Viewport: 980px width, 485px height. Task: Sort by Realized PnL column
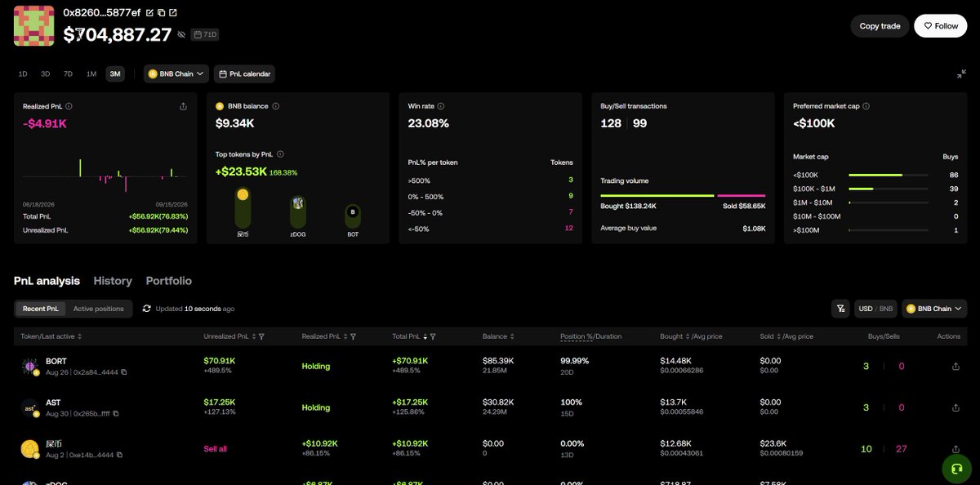tap(346, 336)
